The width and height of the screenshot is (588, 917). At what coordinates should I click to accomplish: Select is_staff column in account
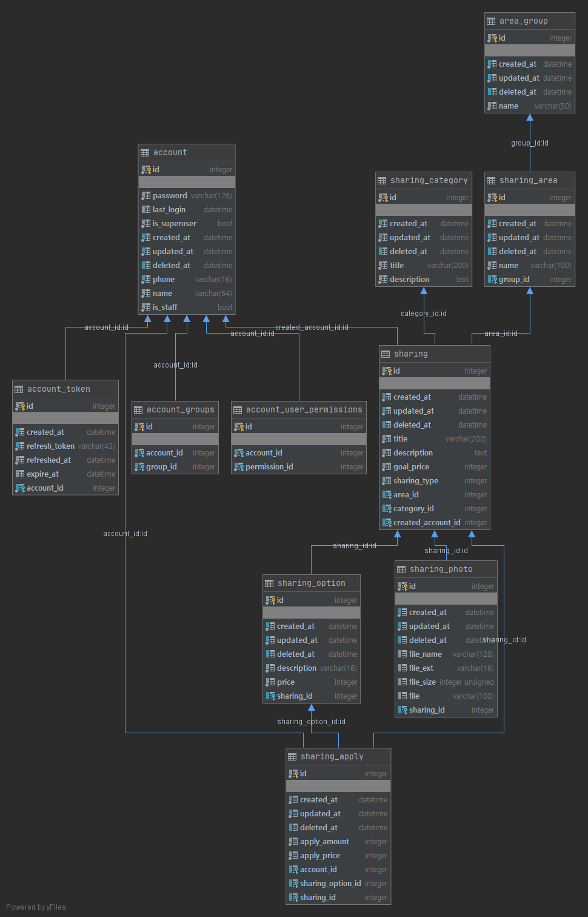[x=187, y=307]
